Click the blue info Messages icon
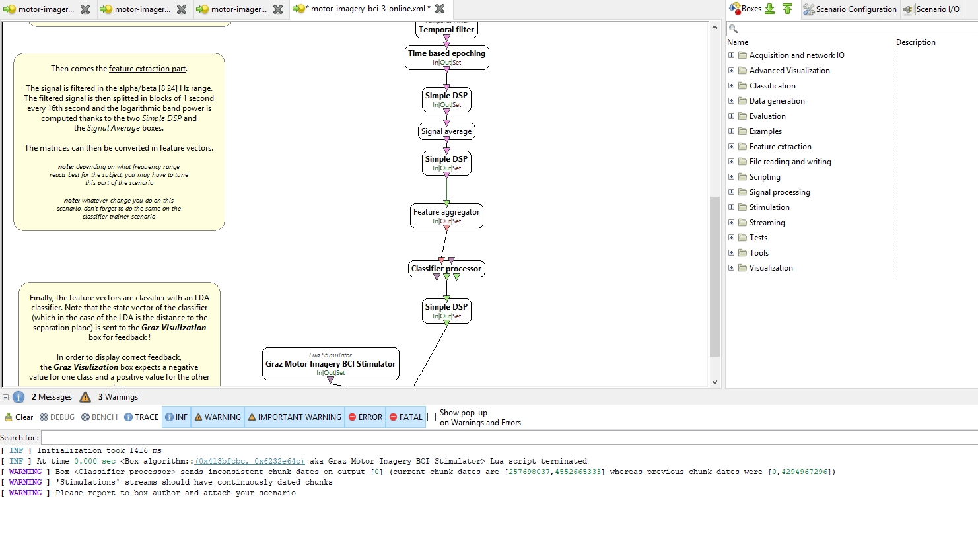Image resolution: width=978 pixels, height=560 pixels. (x=18, y=397)
